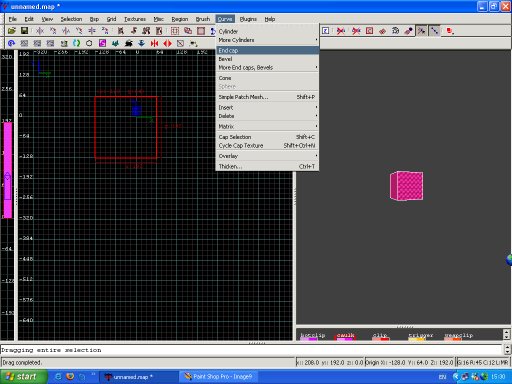The height and width of the screenshot is (384, 512).
Task: Click the red inward arrows icon
Action: (154, 43)
